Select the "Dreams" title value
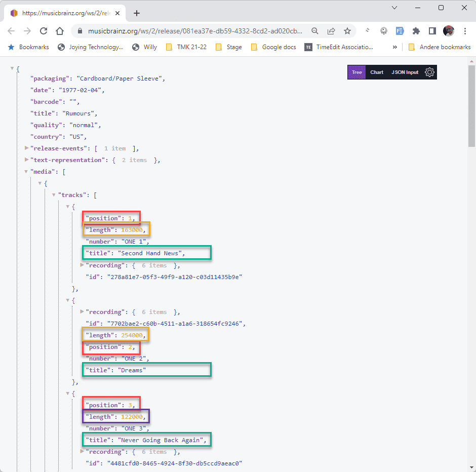The width and height of the screenshot is (476, 472). tap(132, 370)
